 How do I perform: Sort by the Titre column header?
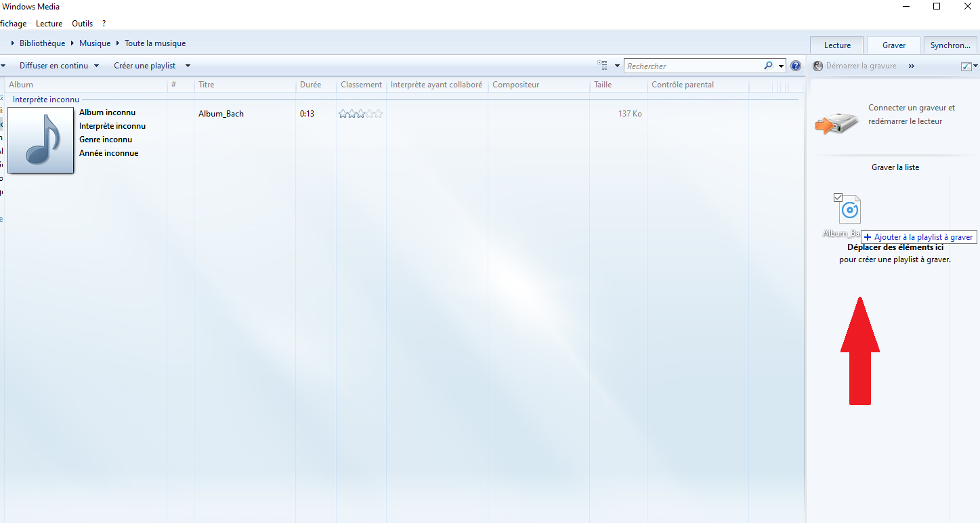[x=206, y=85]
